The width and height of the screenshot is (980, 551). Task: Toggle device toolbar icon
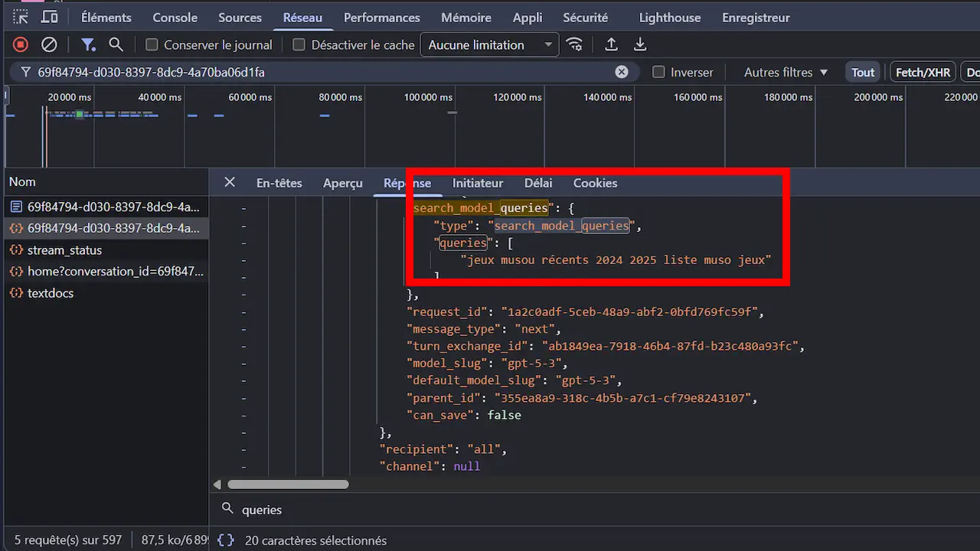coord(49,17)
